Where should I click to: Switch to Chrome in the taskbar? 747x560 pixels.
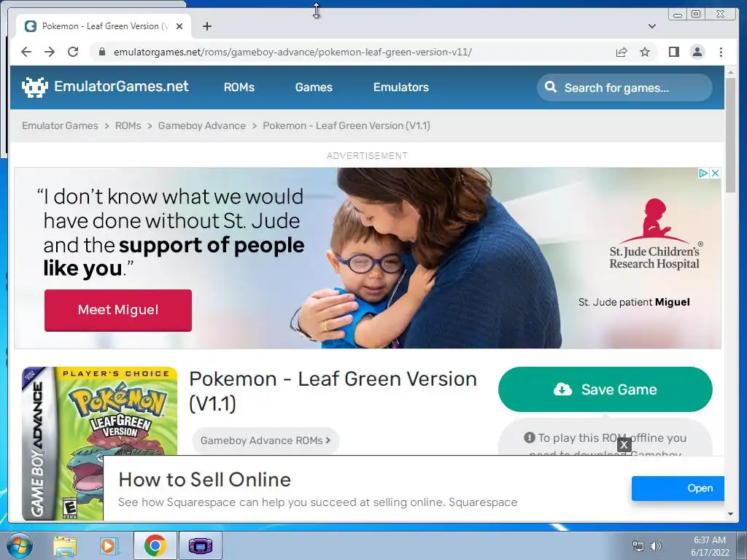(155, 545)
